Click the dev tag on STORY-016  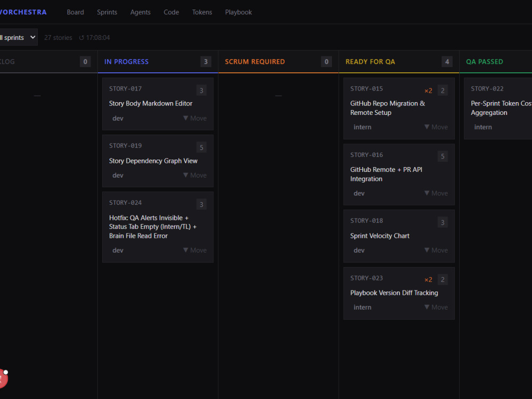pos(359,194)
